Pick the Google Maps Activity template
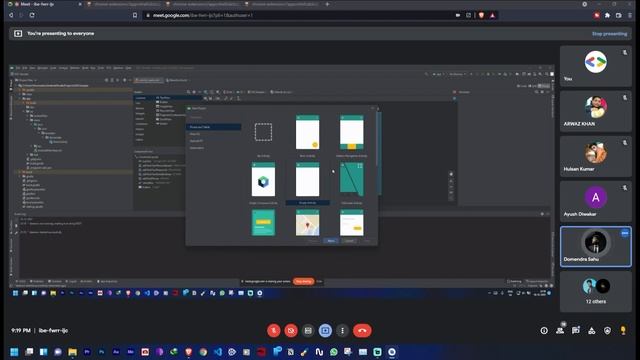 [x=307, y=223]
